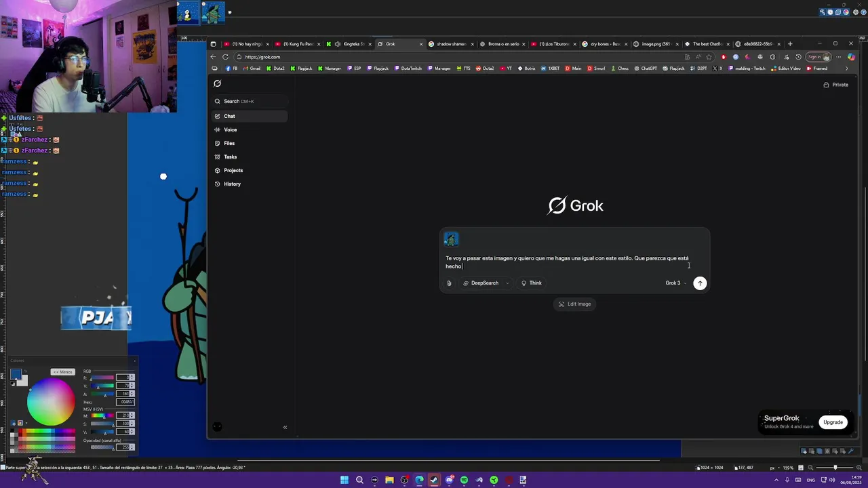Screen dimensions: 868x488
Task: Switch to the Kingteka tab
Action: (x=349, y=44)
